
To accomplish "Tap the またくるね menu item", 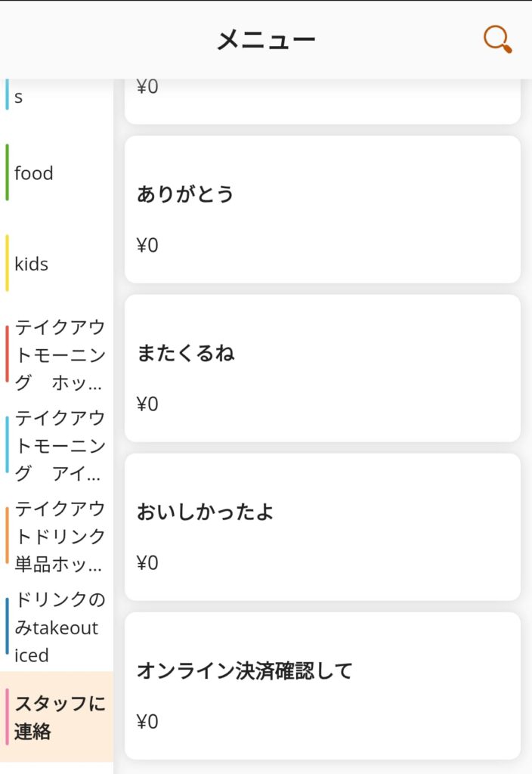I will (322, 368).
